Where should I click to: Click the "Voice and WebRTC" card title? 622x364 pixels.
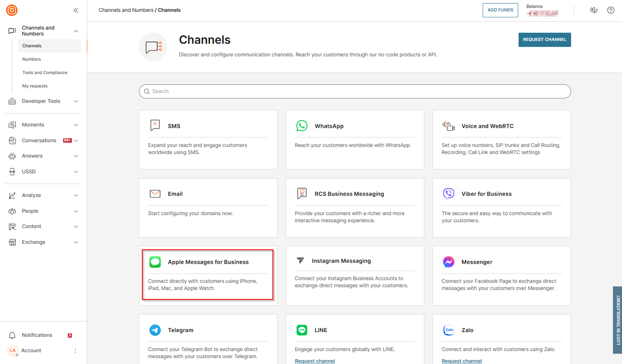(487, 126)
